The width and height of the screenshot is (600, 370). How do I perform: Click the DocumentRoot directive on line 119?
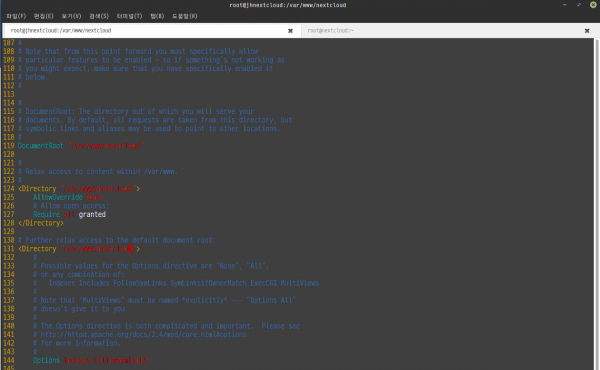coord(41,146)
